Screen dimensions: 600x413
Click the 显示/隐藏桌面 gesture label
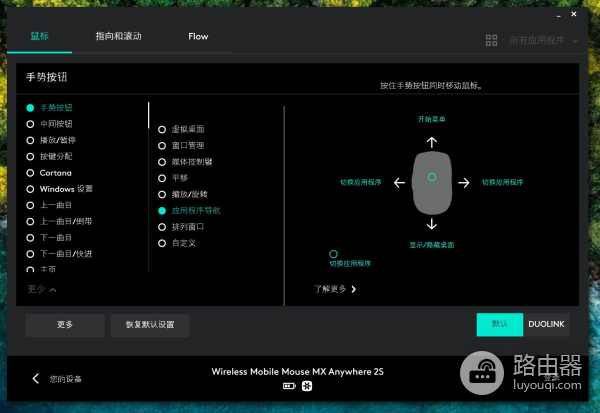tap(432, 245)
